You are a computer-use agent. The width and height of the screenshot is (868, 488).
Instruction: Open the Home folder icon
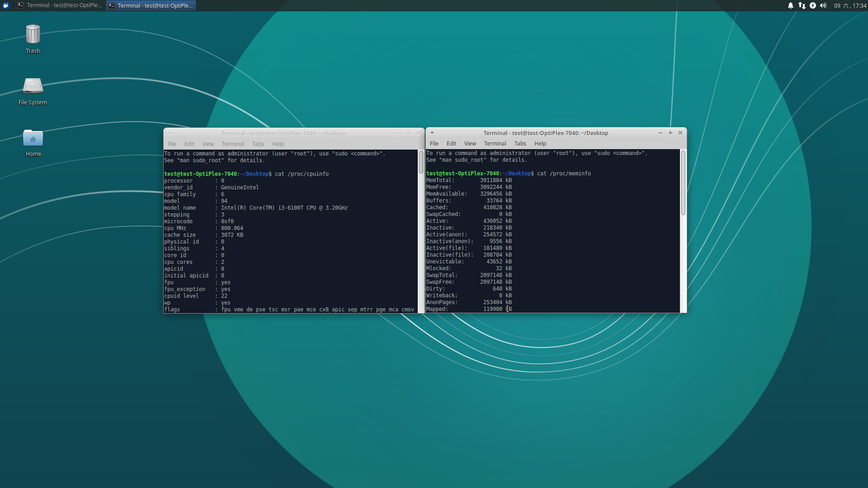[x=33, y=139]
